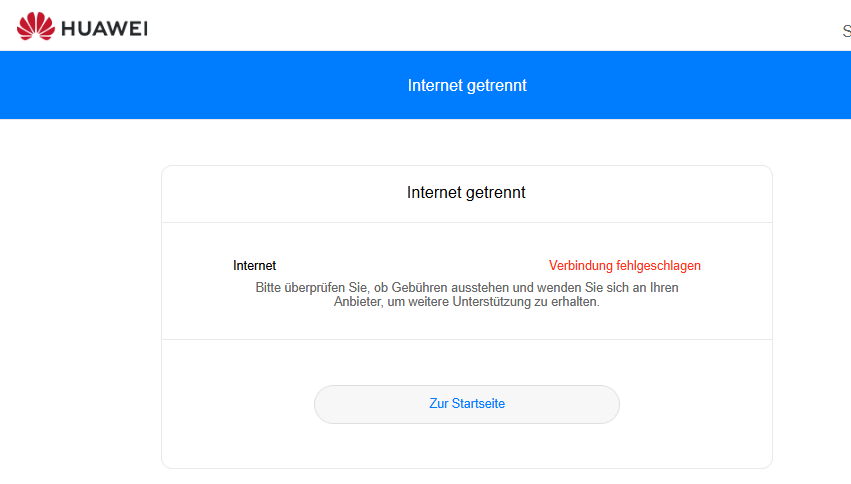Click the red "Verbindung fehlgeschlagen" status
This screenshot has width=851, height=484.
click(x=624, y=266)
